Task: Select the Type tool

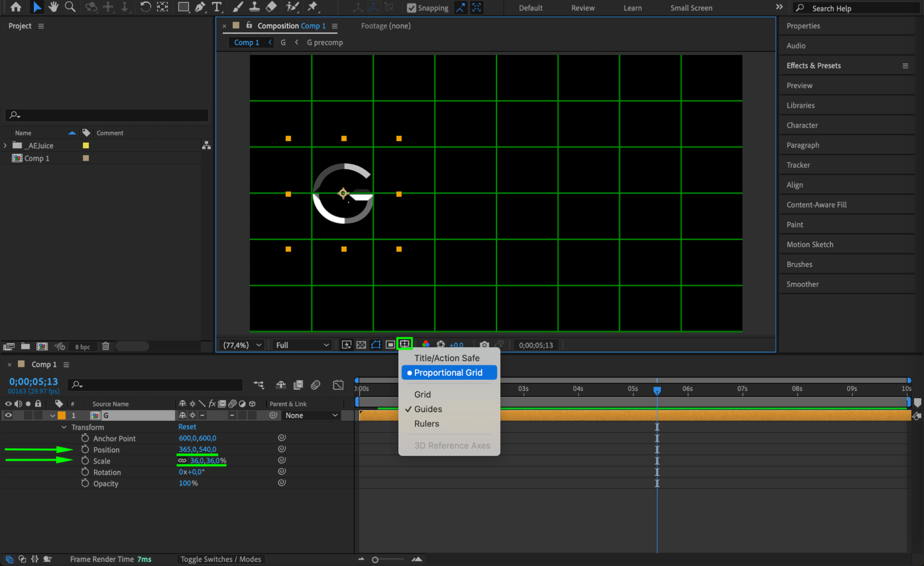Action: point(216,7)
